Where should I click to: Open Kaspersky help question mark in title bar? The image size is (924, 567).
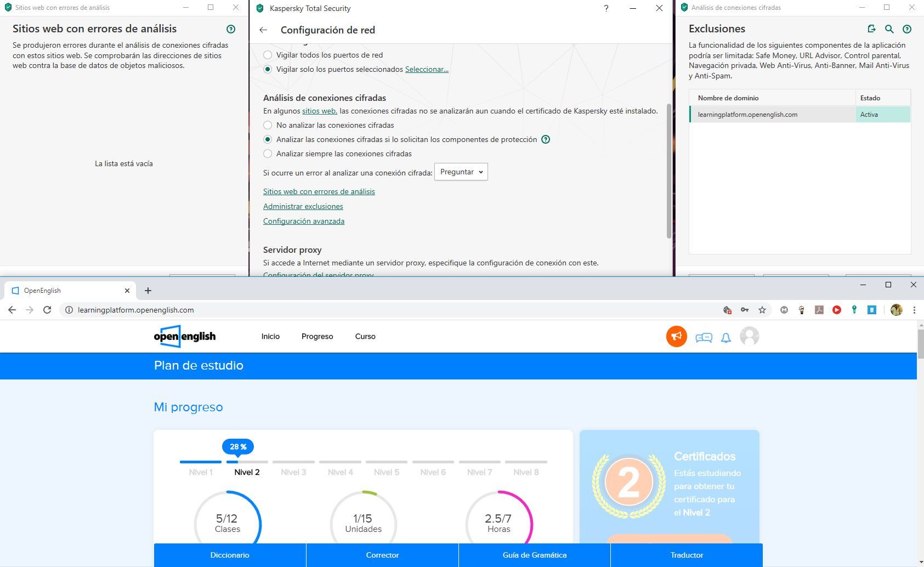606,8
